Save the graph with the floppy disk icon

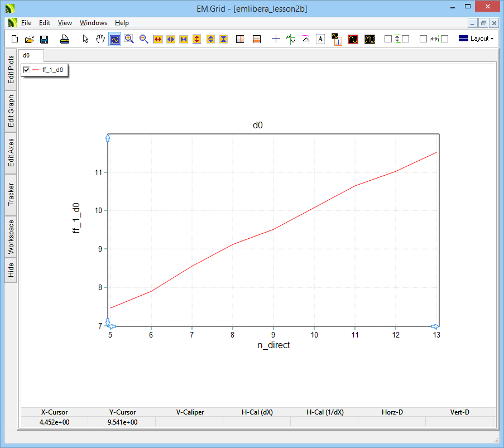click(x=44, y=39)
